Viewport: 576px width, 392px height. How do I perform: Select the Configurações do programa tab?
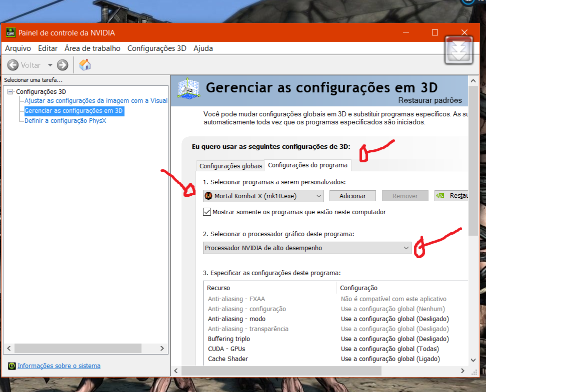[308, 165]
